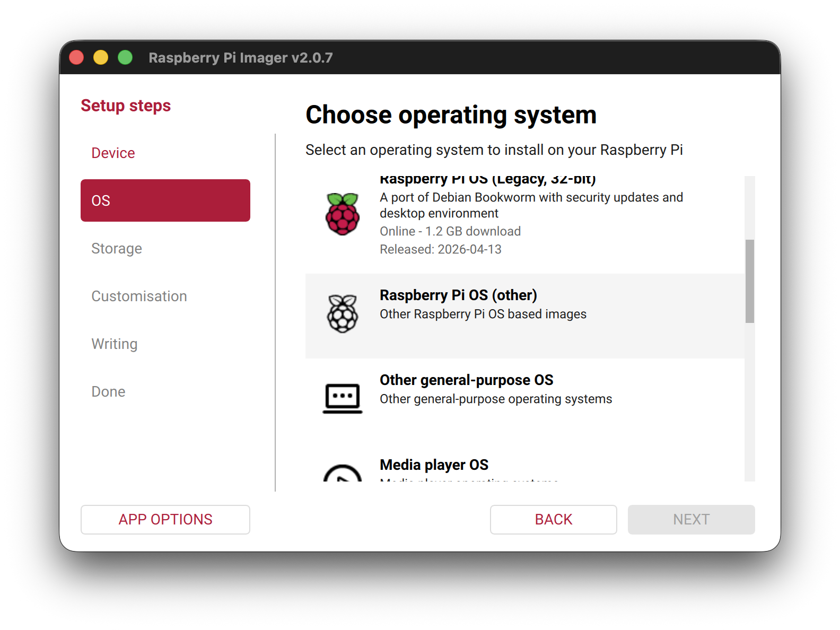Open the Device setup step

tap(165, 153)
